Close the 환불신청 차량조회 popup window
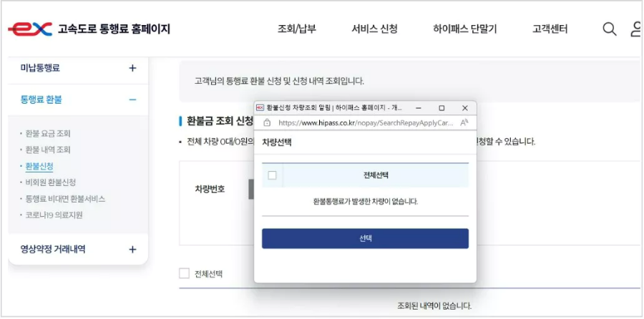The image size is (644, 319). pos(464,108)
